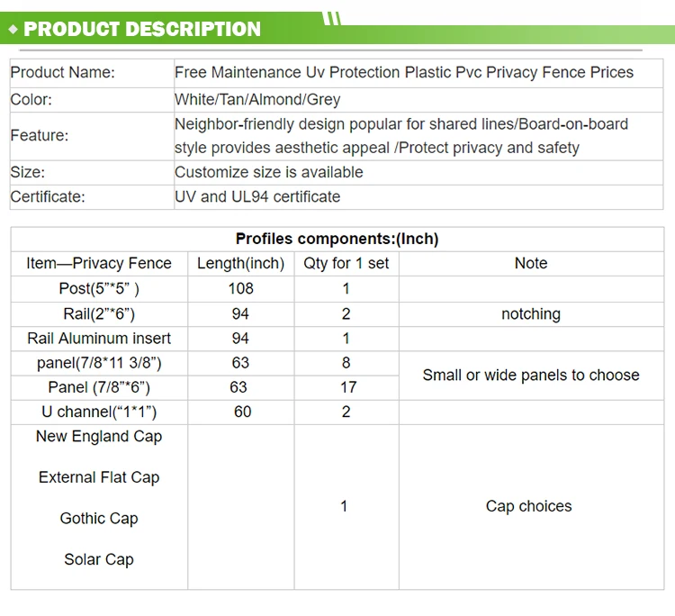Select the White/Tan/Almond/Grey color value
Image resolution: width=675 pixels, height=616 pixels.
(257, 100)
